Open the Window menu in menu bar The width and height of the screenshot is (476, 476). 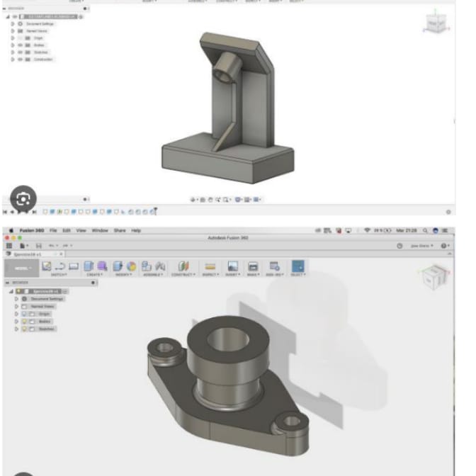pyautogui.click(x=100, y=230)
